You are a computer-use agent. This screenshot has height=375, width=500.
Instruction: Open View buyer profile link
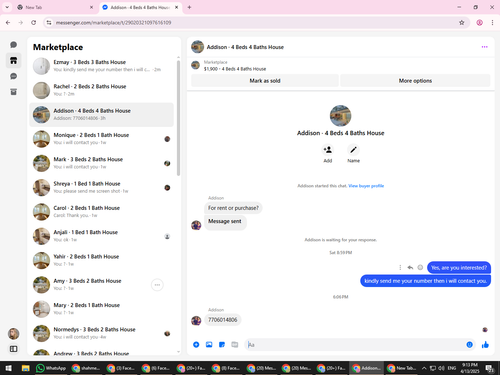click(366, 186)
